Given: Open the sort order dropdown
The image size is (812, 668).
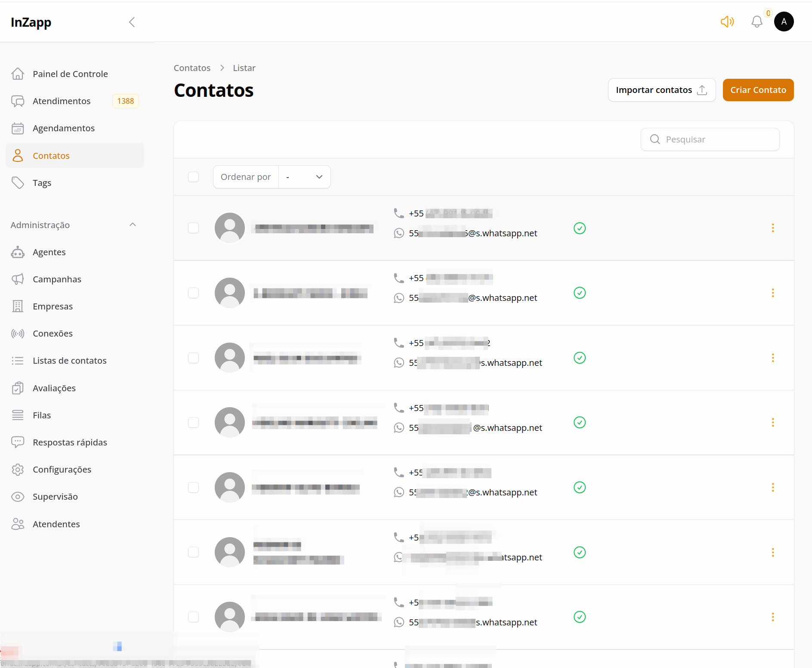Looking at the screenshot, I should [304, 176].
